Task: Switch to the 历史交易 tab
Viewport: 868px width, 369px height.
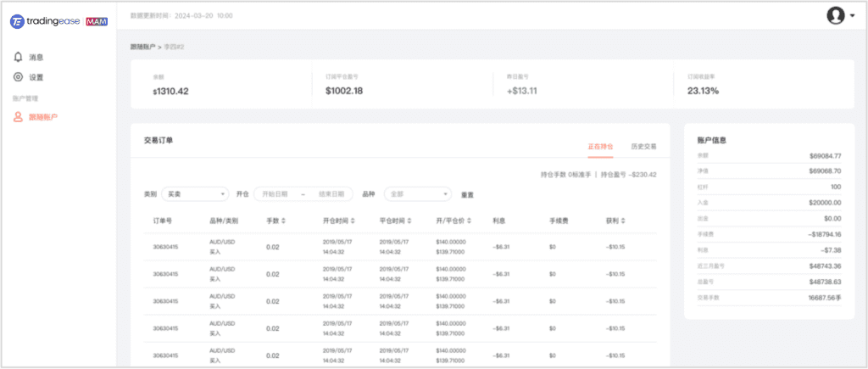Action: coord(643,146)
